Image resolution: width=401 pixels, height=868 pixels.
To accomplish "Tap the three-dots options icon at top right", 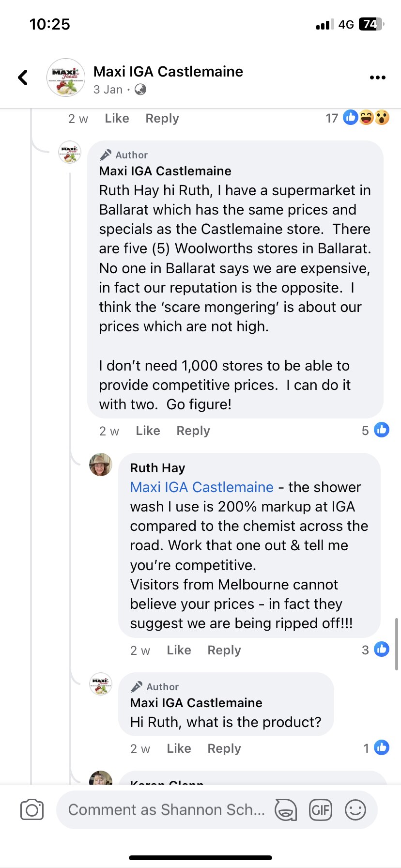I will [377, 77].
